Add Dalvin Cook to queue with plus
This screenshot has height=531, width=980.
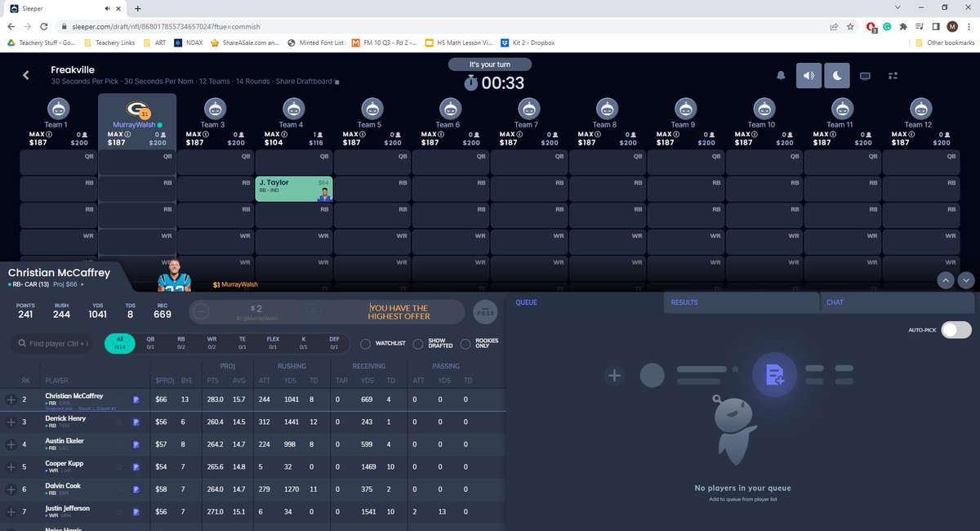(11, 489)
